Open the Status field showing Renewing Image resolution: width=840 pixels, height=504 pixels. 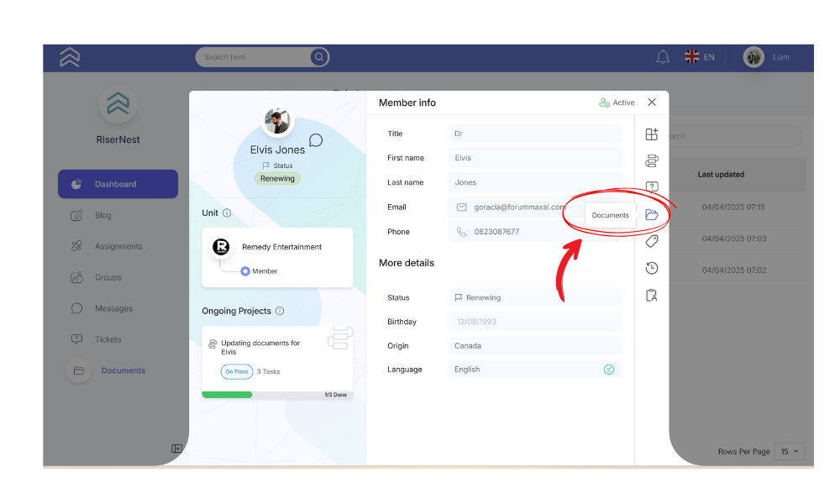pyautogui.click(x=534, y=297)
